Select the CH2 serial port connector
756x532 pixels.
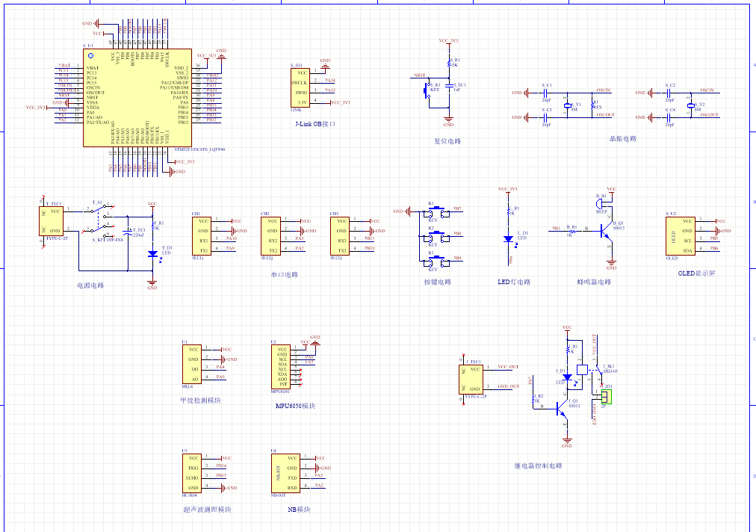coord(273,235)
